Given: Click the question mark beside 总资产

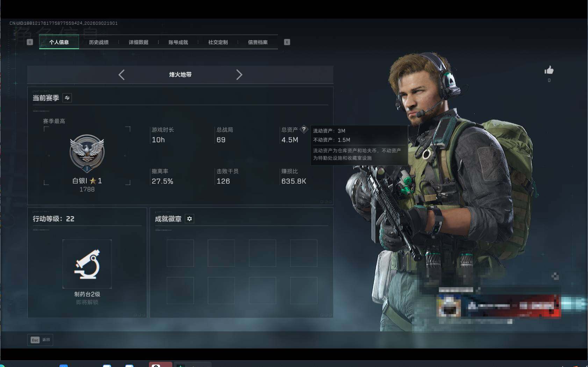Looking at the screenshot, I should tap(304, 129).
